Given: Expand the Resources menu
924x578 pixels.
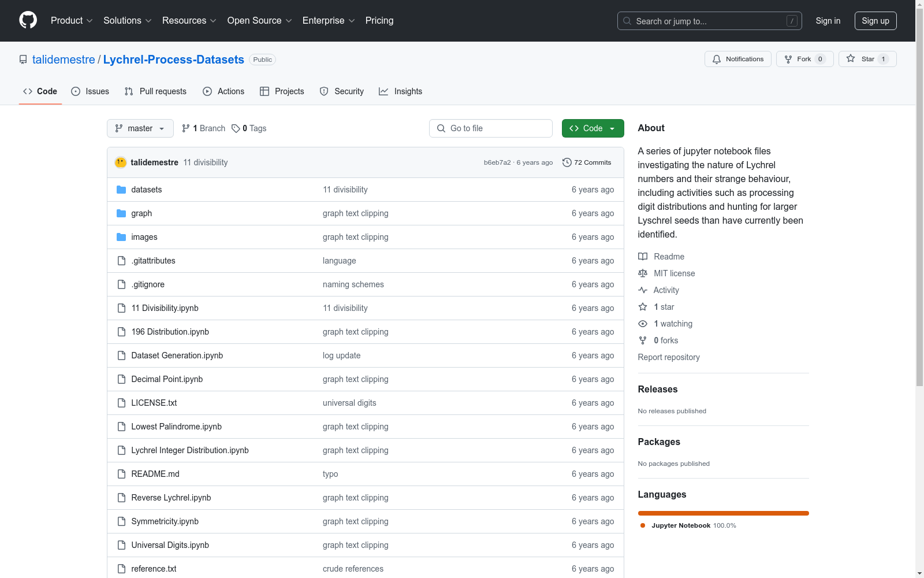Looking at the screenshot, I should pyautogui.click(x=189, y=20).
